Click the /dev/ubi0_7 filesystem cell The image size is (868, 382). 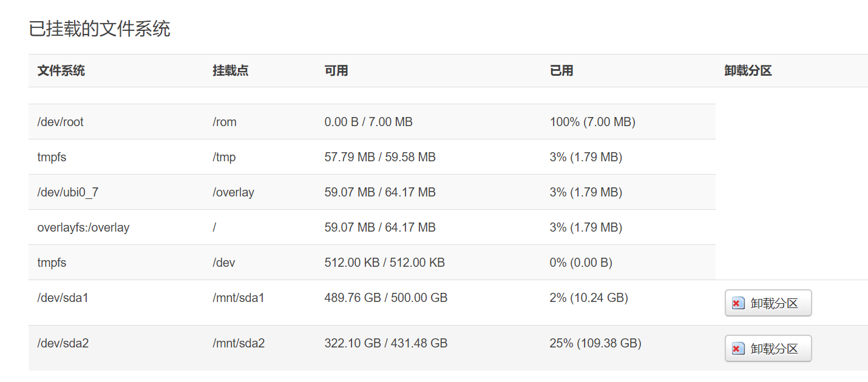coord(67,192)
